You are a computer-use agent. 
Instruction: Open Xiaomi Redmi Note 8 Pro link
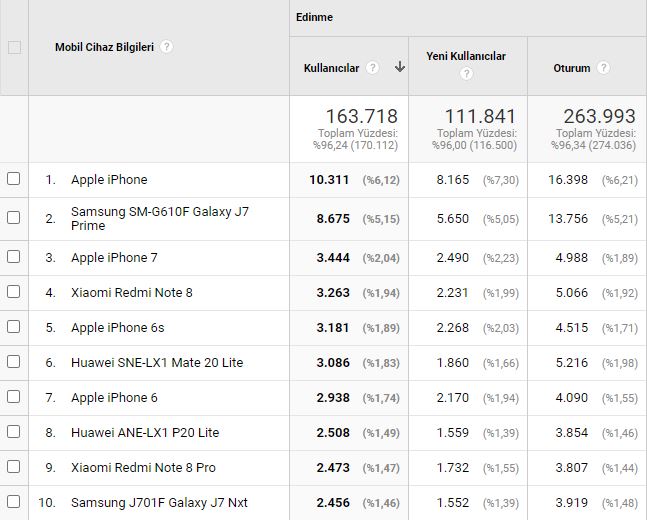[x=143, y=467]
